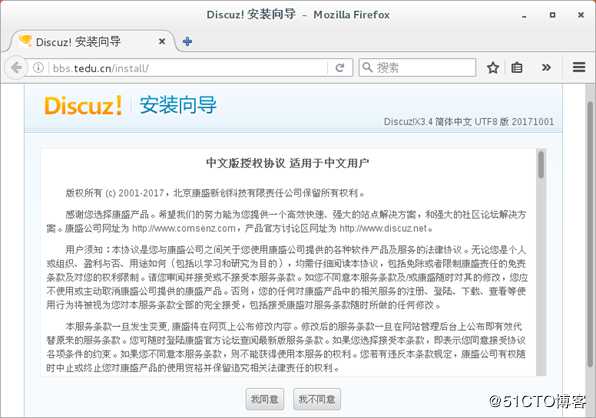The image size is (596, 418).
Task: Click the Discuz favicon on the tab
Action: click(x=25, y=41)
